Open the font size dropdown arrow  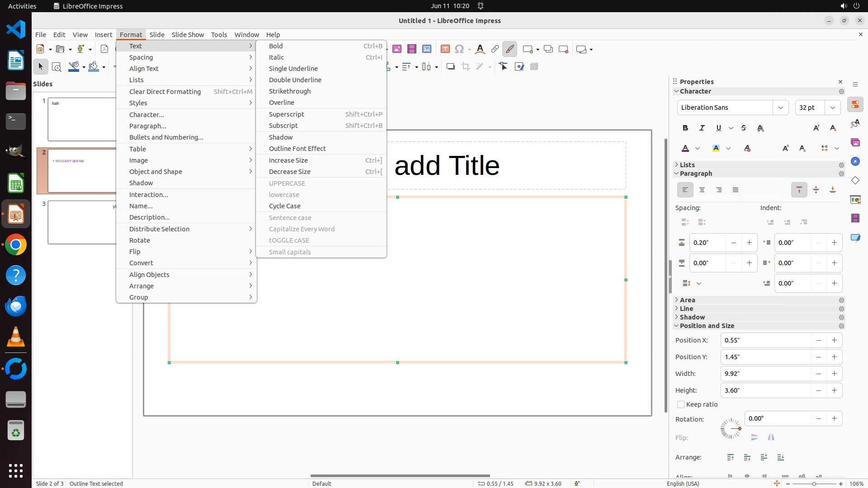tap(832, 108)
